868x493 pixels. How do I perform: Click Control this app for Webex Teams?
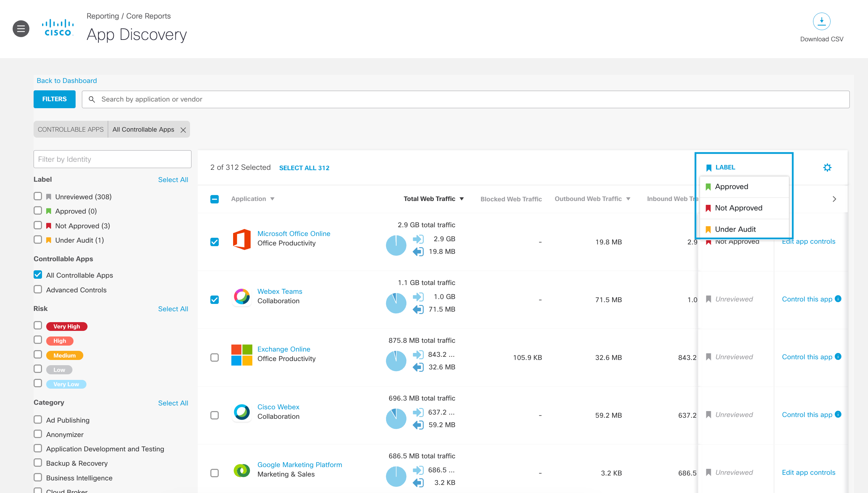tap(807, 299)
